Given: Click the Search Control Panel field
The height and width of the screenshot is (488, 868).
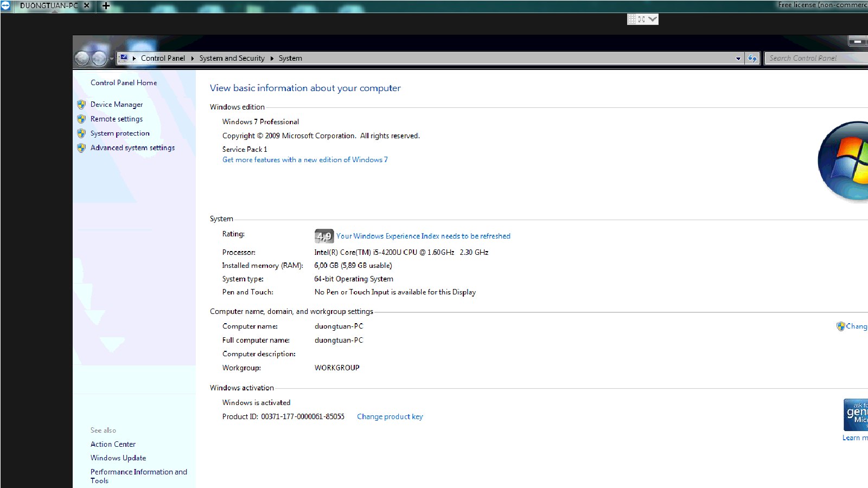Looking at the screenshot, I should [x=816, y=58].
